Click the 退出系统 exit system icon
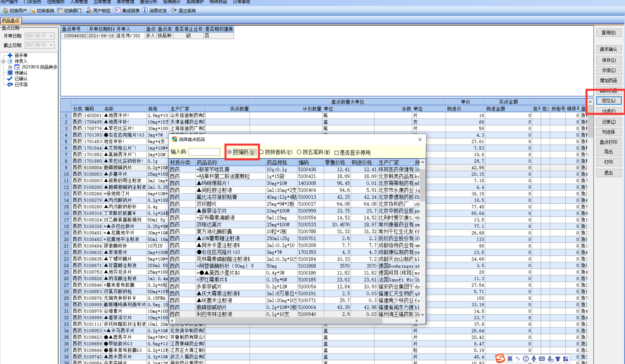 click(174, 11)
